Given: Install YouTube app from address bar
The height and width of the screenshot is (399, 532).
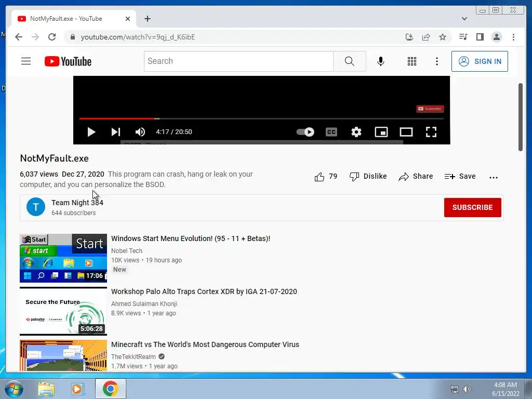Looking at the screenshot, I should [x=409, y=37].
